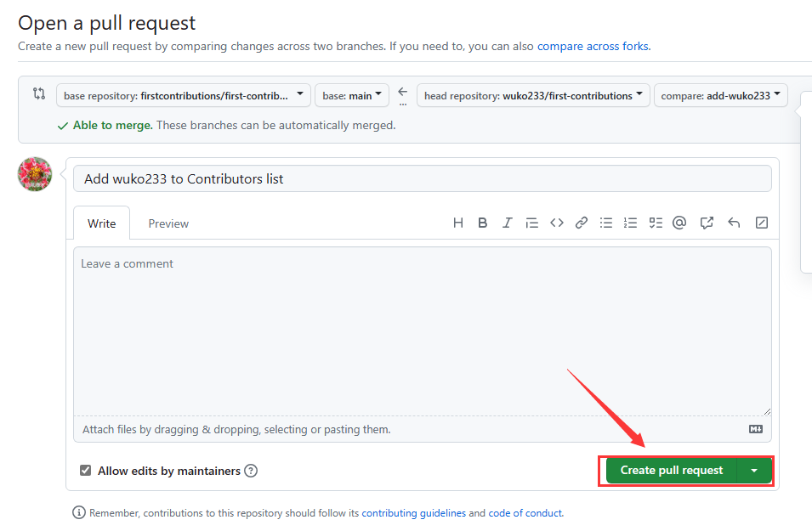Viewport: 812px width, 531px height.
Task: Open the base repository dropdown
Action: (183, 95)
